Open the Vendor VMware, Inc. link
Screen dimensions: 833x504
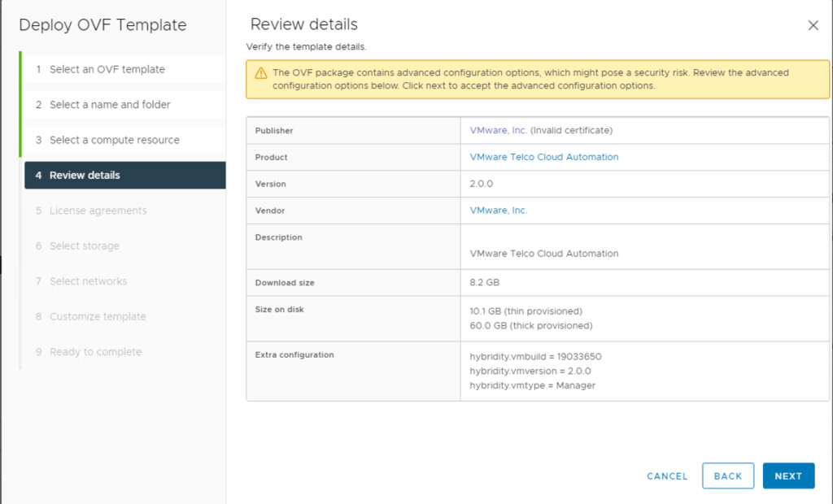pyautogui.click(x=499, y=211)
